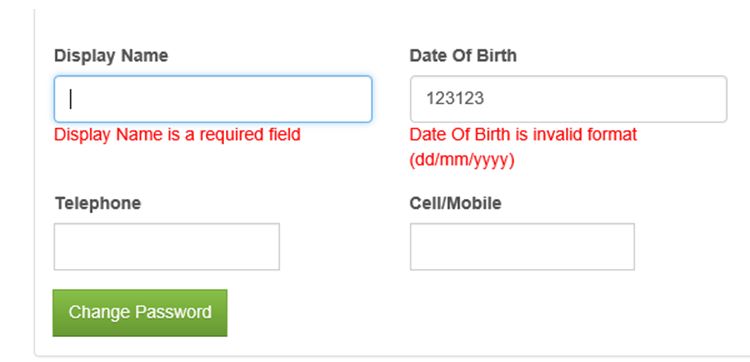Click the Change Password button
Viewport: 750px width, 362px height.
(x=140, y=313)
